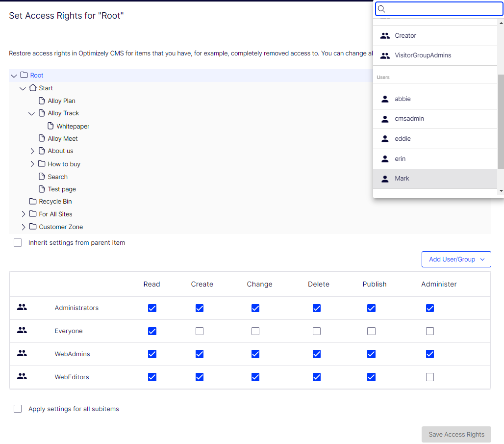504x444 pixels.
Task: Click the magnifier icon in the search box
Action: [x=381, y=9]
